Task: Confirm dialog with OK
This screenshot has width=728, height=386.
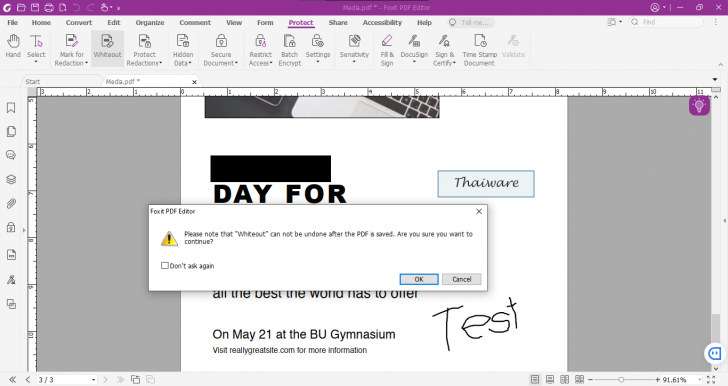Action: [419, 279]
